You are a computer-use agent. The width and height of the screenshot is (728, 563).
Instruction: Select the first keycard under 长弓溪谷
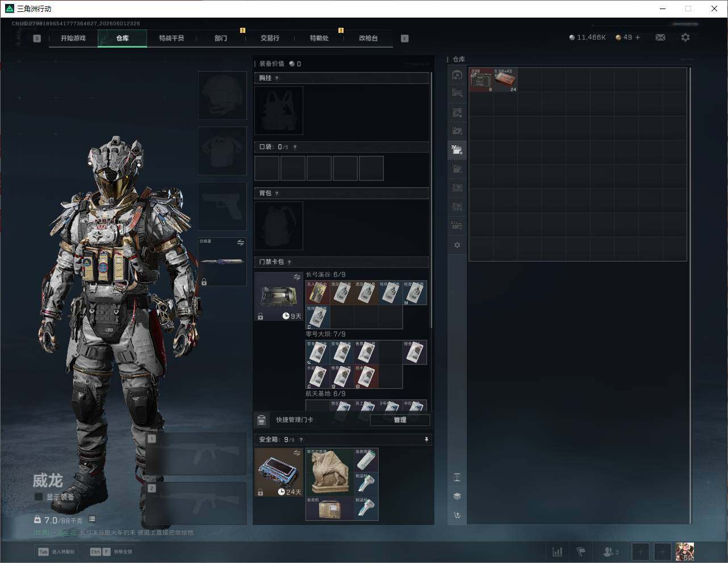(x=318, y=293)
